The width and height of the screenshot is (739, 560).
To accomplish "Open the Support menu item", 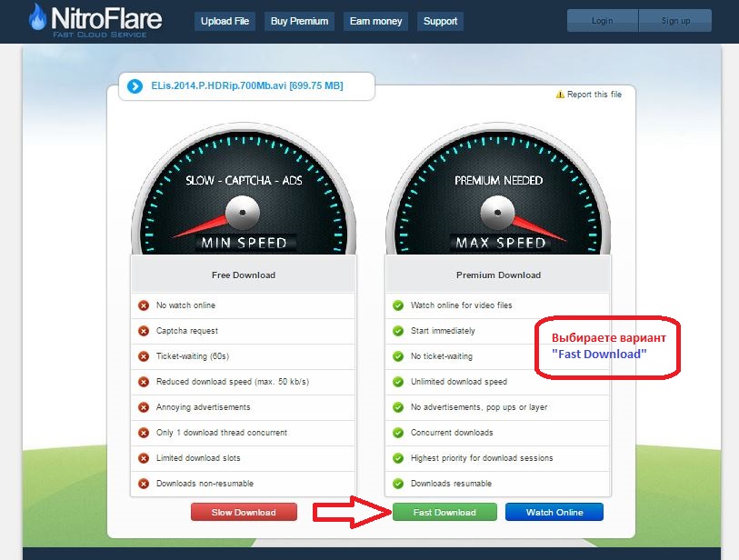I will pos(440,21).
